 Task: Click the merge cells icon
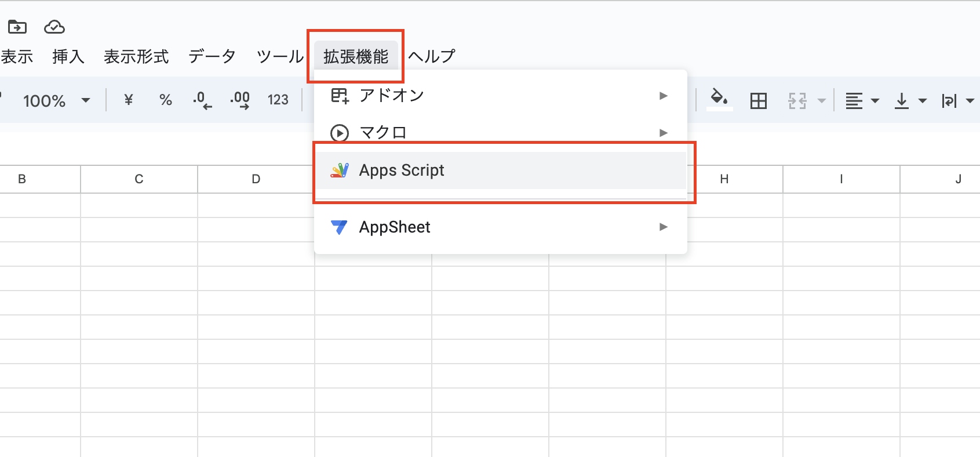[x=797, y=101]
